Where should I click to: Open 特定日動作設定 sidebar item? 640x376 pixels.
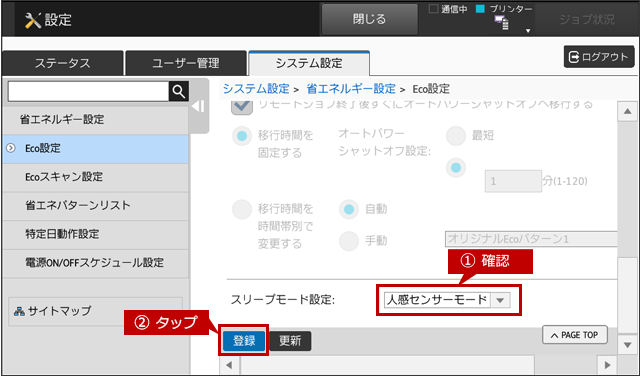[96, 234]
